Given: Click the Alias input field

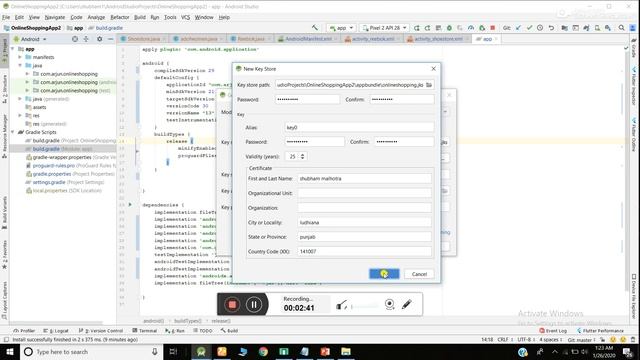Looking at the screenshot, I should pyautogui.click(x=359, y=127).
